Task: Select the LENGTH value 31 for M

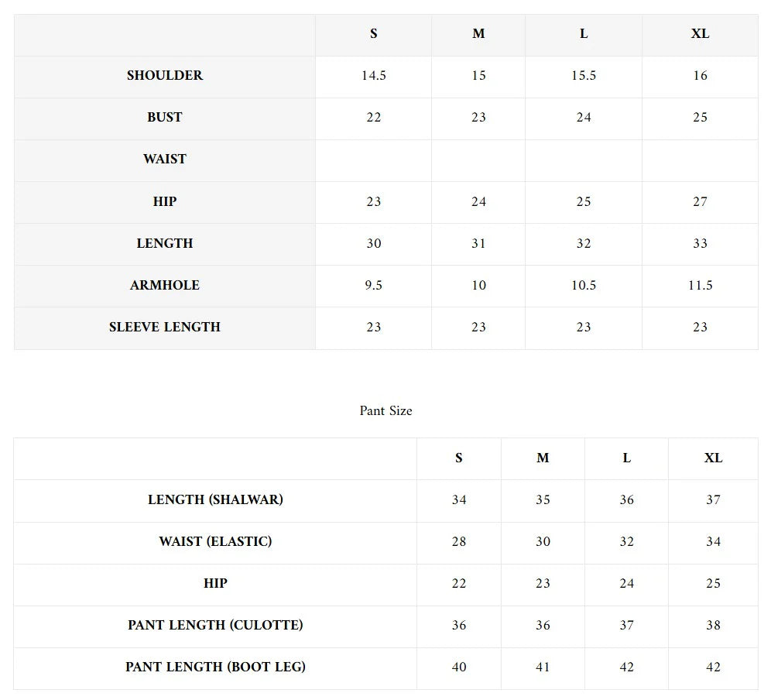Action: (x=478, y=244)
